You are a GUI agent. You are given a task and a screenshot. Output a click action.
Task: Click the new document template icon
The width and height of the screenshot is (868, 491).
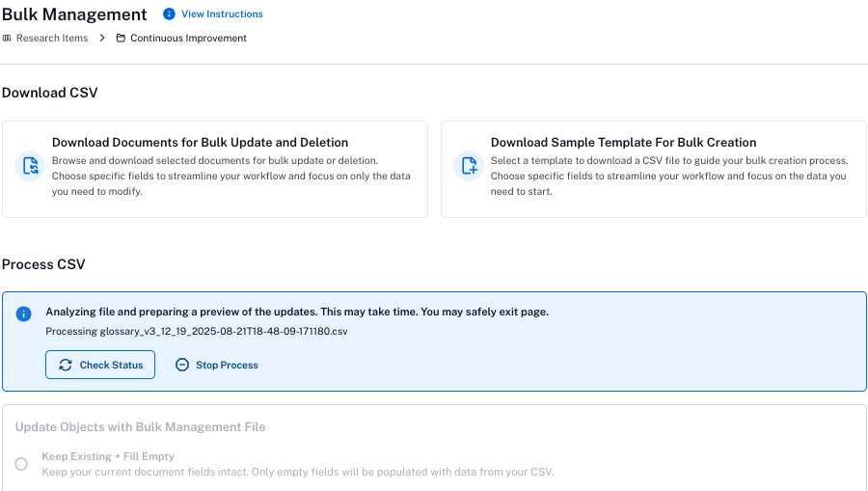(469, 166)
